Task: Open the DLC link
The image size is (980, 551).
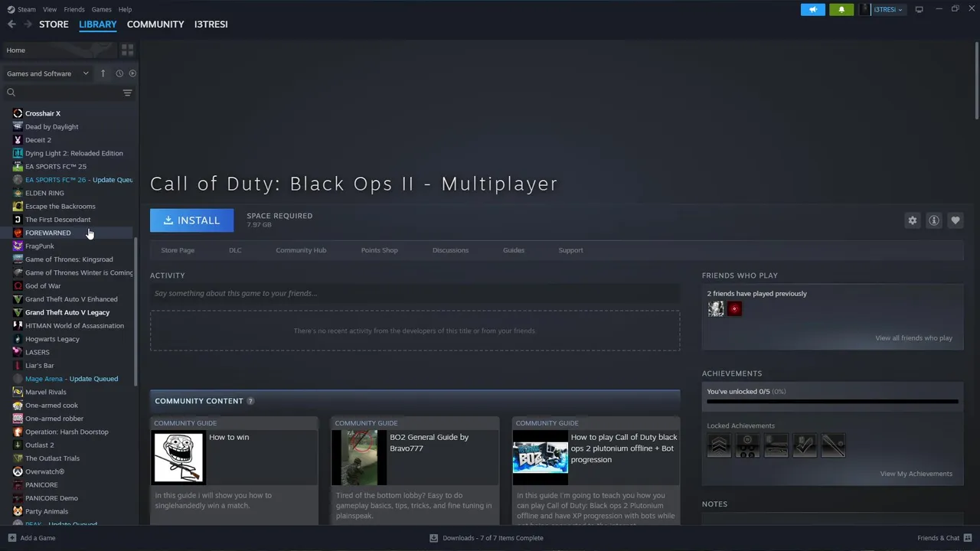Action: pyautogui.click(x=235, y=250)
